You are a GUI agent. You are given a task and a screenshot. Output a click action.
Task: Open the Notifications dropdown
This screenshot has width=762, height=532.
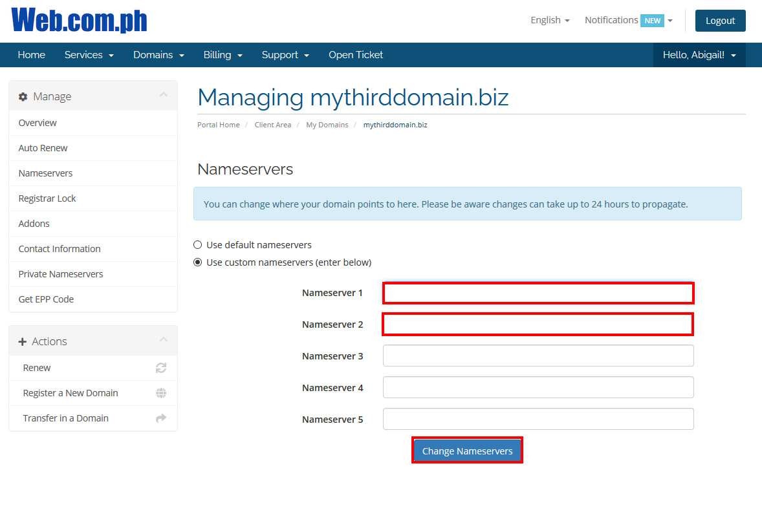(x=628, y=20)
